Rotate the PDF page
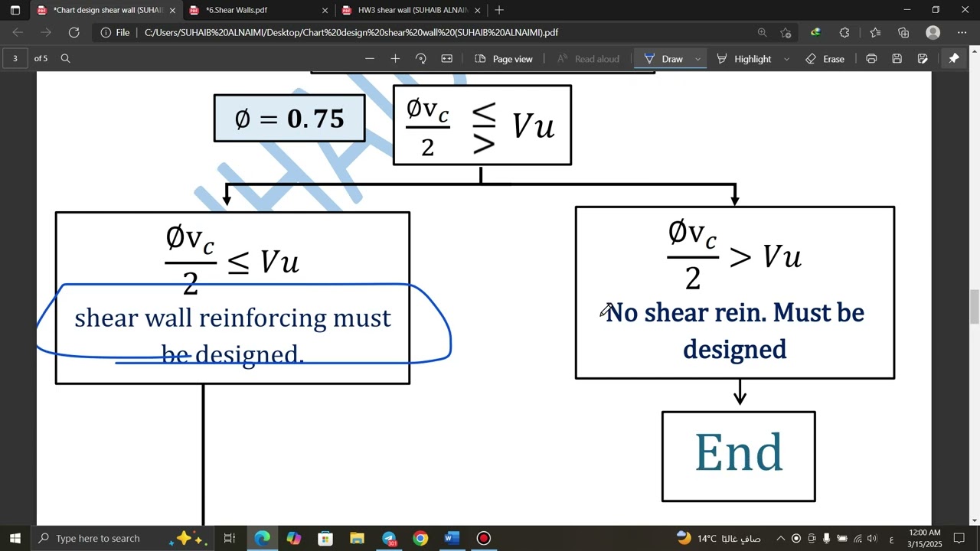The height and width of the screenshot is (551, 980). click(420, 59)
